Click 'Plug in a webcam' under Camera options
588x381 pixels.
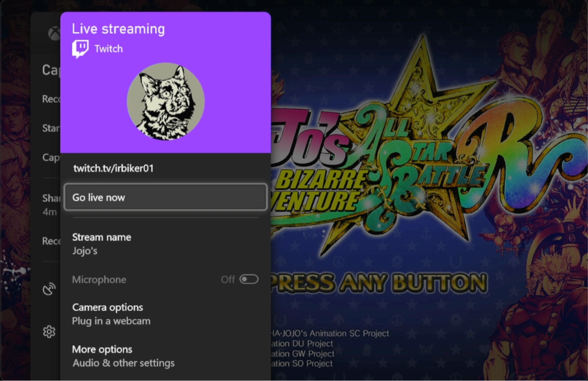point(111,321)
